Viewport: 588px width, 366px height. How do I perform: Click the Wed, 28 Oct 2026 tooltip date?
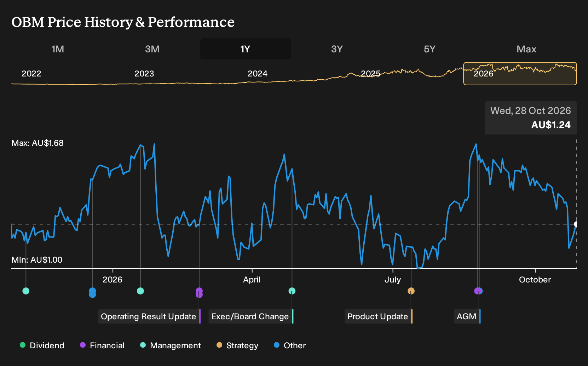[531, 111]
